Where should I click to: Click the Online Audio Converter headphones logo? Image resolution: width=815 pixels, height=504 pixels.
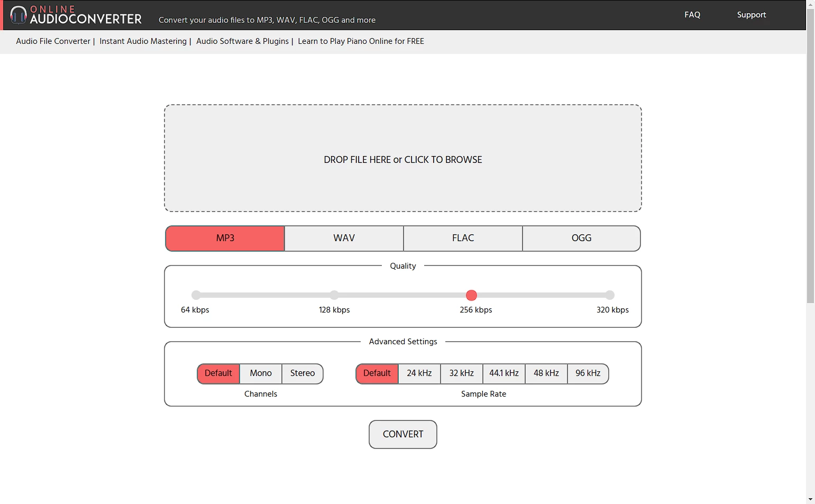point(76,15)
